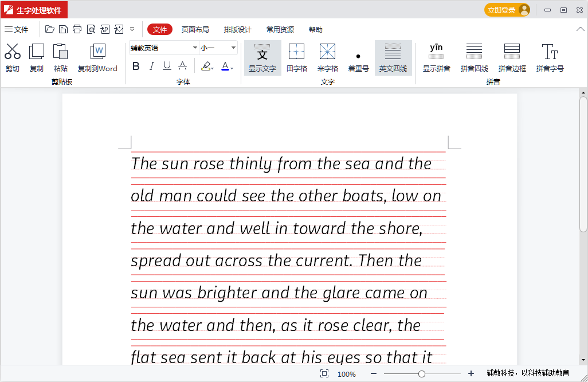Switch to the 常用资源 tab
This screenshot has height=382, width=588.
coord(280,29)
